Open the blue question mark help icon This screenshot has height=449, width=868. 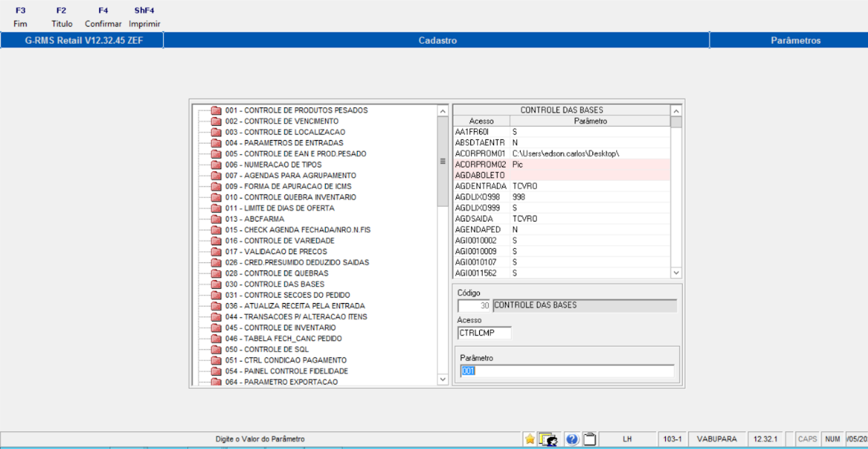click(572, 439)
